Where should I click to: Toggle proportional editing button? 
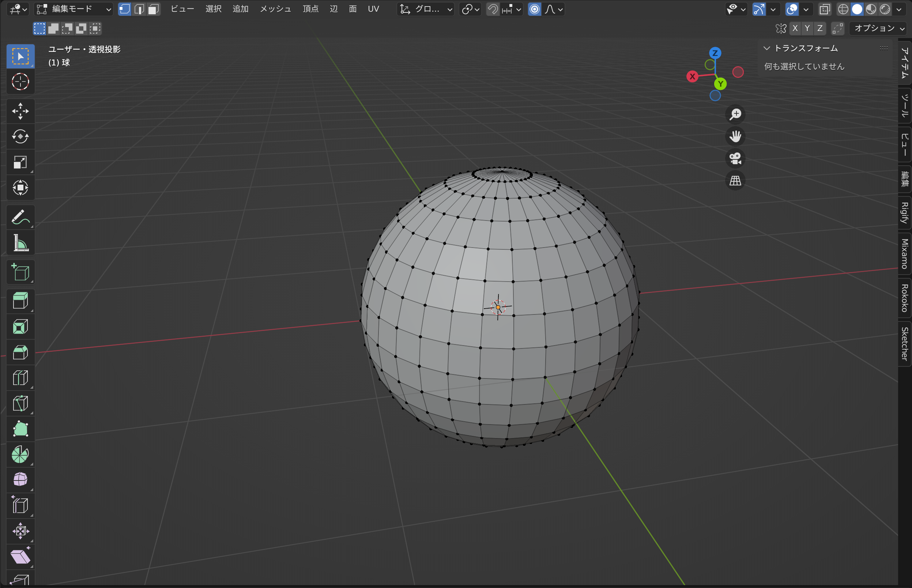coord(535,9)
